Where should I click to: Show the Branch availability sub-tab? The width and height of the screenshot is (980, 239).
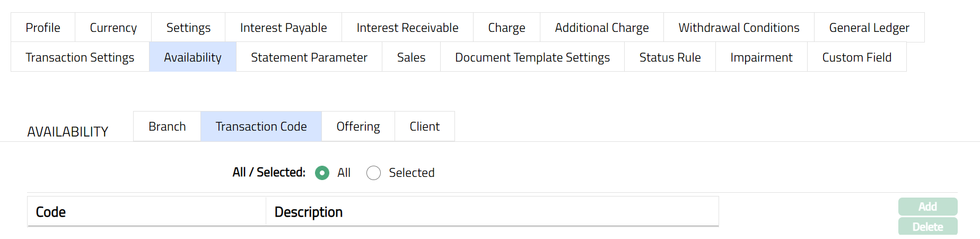[167, 126]
